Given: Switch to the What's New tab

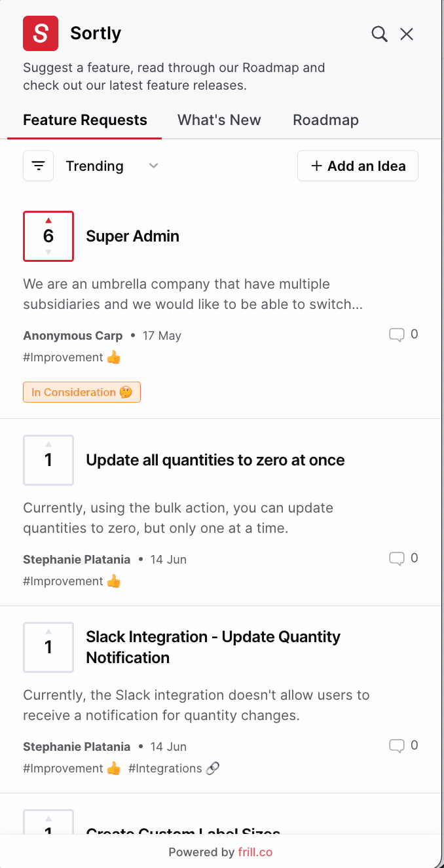Looking at the screenshot, I should click(x=219, y=120).
